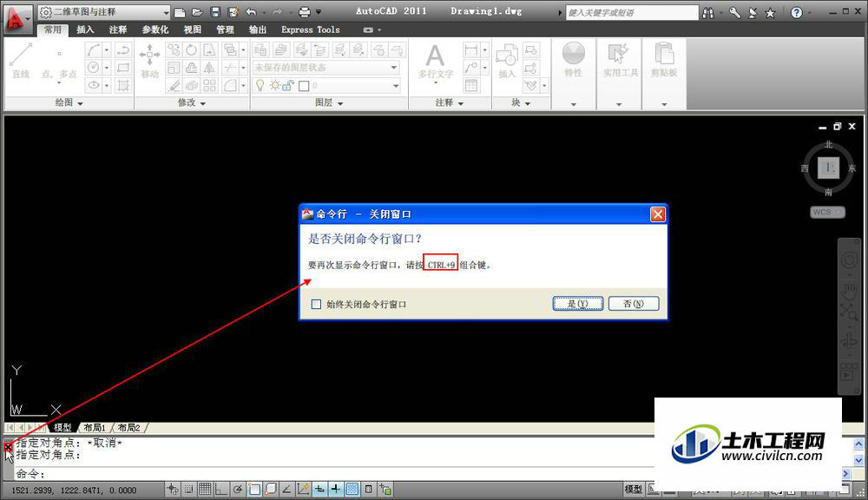Select the Mirror tool in the modify panel

[208, 68]
